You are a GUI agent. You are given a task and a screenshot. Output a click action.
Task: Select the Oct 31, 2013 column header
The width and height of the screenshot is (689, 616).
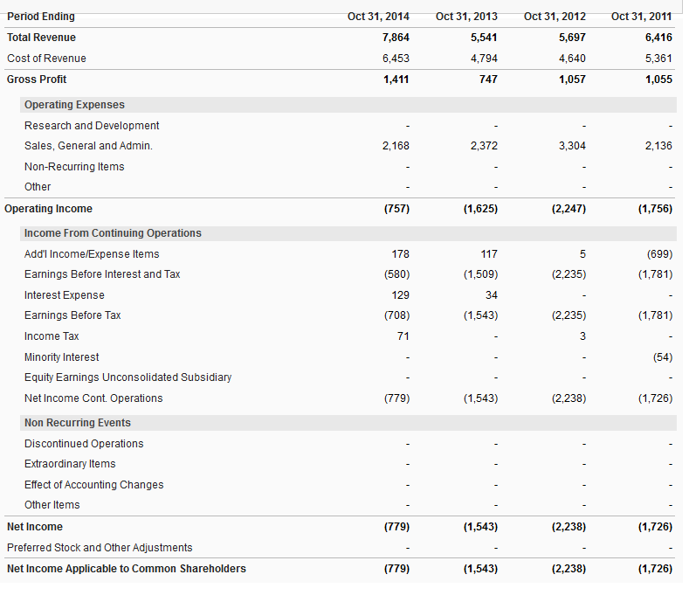pos(466,17)
